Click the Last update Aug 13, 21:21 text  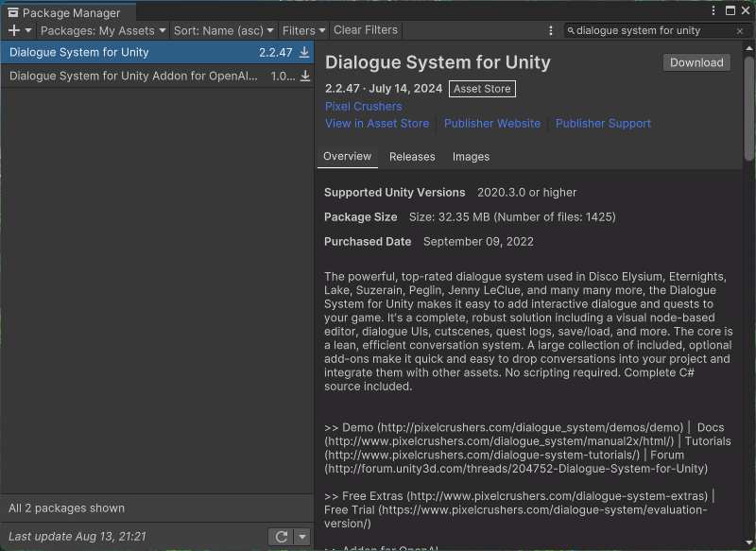[x=77, y=537]
